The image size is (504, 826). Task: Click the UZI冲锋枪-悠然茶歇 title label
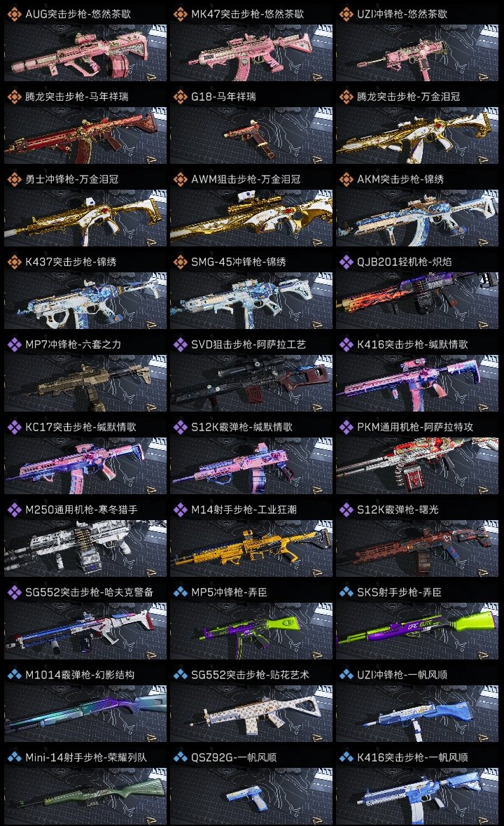pyautogui.click(x=402, y=14)
